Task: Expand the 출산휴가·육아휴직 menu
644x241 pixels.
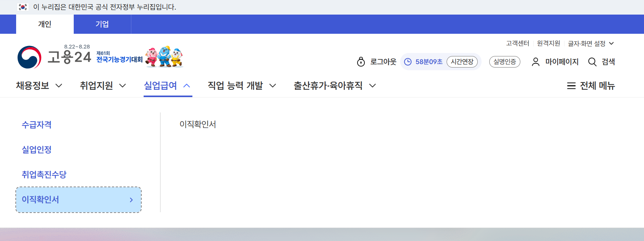Action: click(335, 86)
